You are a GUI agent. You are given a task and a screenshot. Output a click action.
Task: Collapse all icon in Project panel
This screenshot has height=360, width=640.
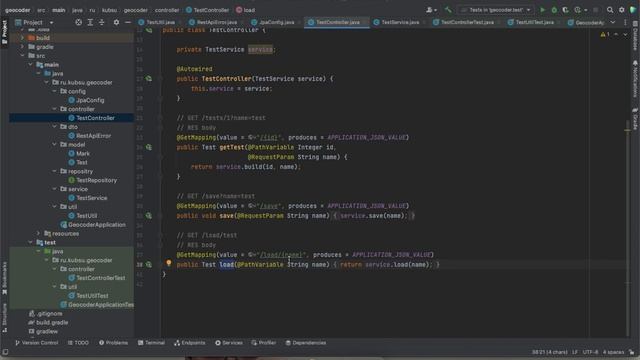(x=102, y=22)
